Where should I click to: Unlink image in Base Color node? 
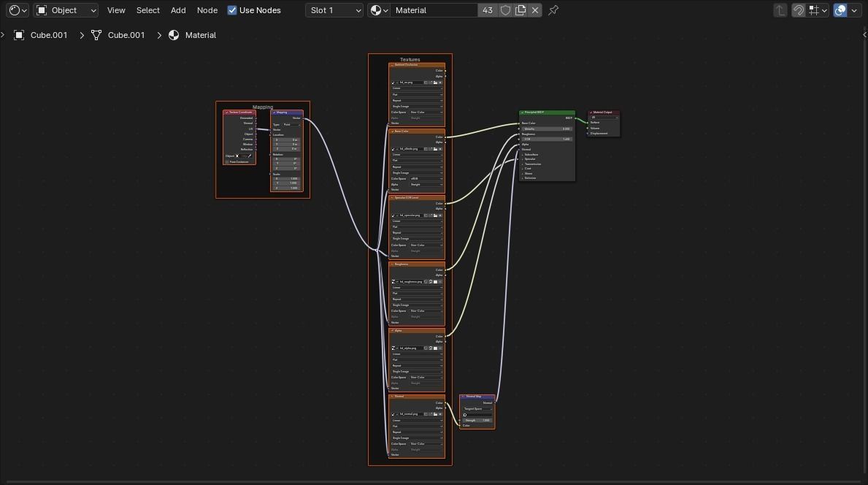coord(440,149)
